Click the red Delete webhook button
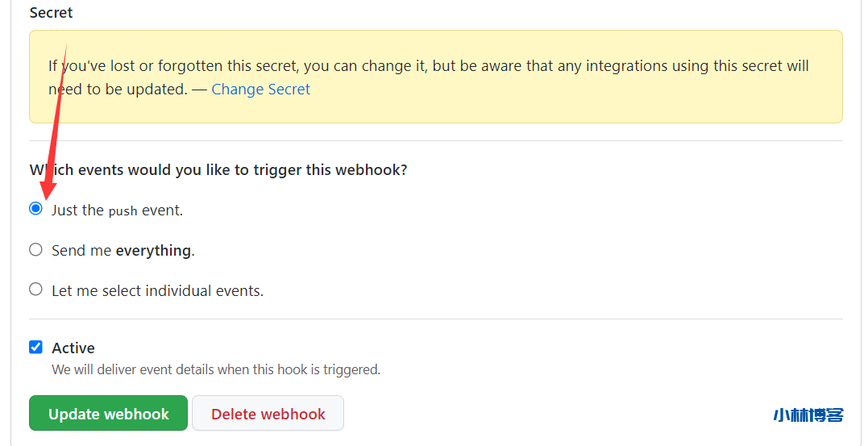 268,414
